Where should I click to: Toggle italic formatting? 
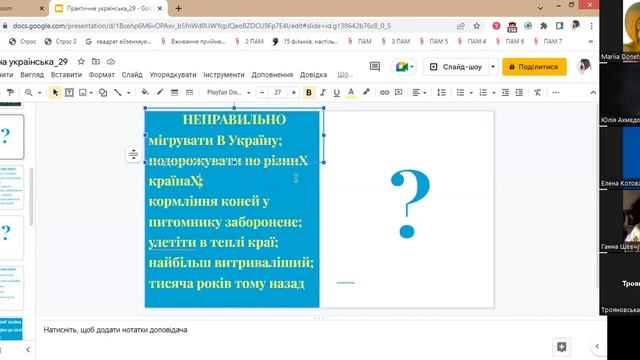[x=322, y=93]
